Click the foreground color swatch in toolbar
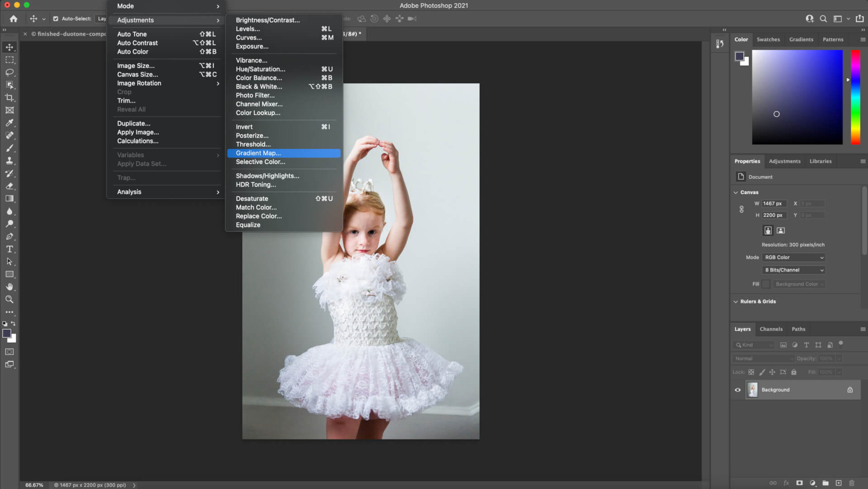The image size is (868, 489). click(x=7, y=334)
